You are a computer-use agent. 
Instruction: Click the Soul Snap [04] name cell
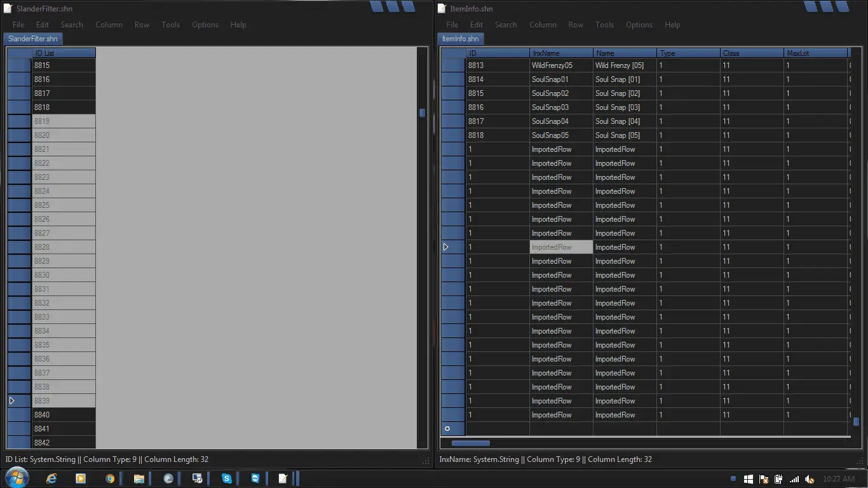point(625,121)
